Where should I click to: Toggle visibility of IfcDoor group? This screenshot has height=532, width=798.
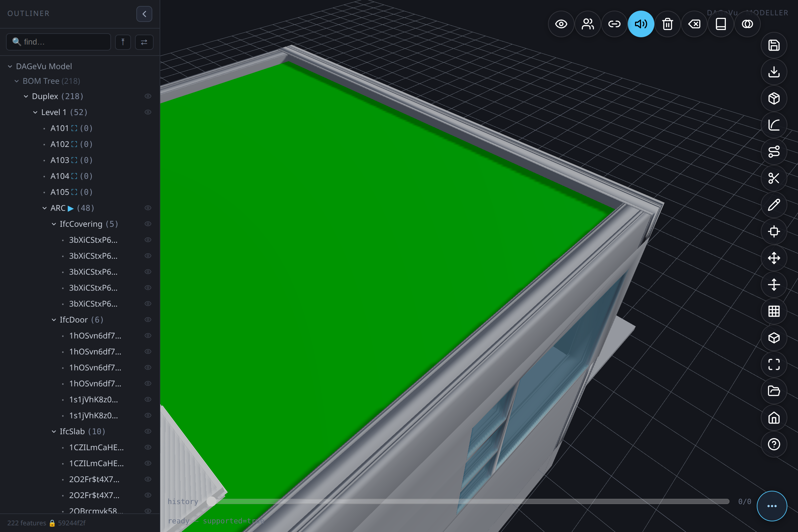tap(148, 320)
